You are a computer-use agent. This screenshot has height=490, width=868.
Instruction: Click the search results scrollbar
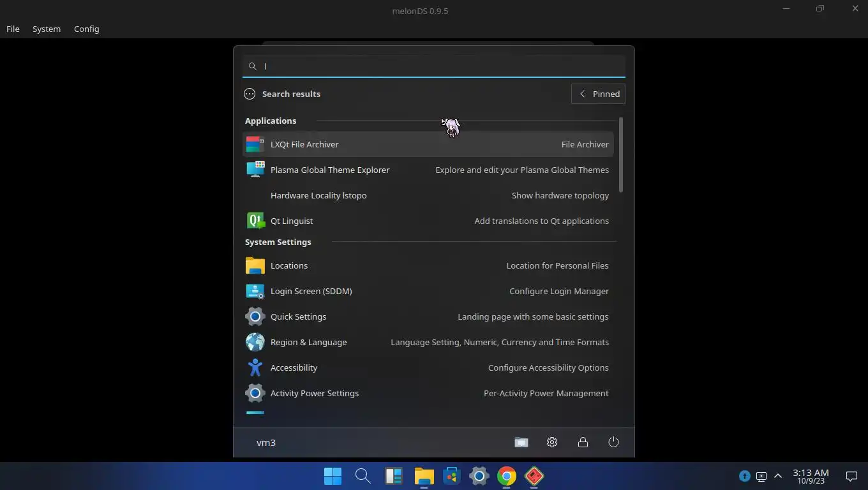[620, 155]
